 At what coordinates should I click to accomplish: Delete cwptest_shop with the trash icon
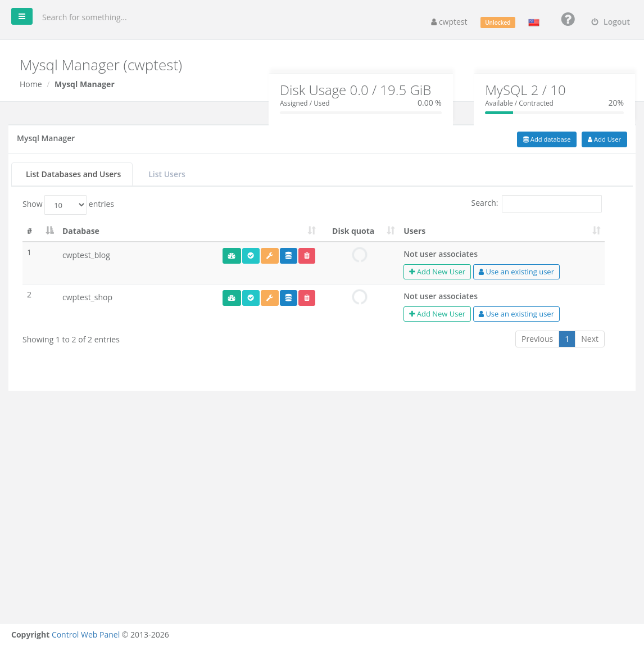click(307, 298)
